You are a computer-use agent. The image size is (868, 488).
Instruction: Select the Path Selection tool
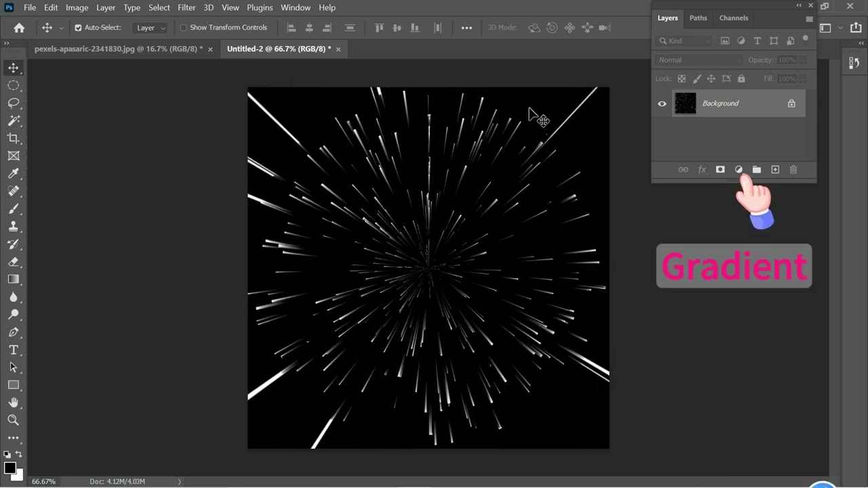click(x=14, y=367)
